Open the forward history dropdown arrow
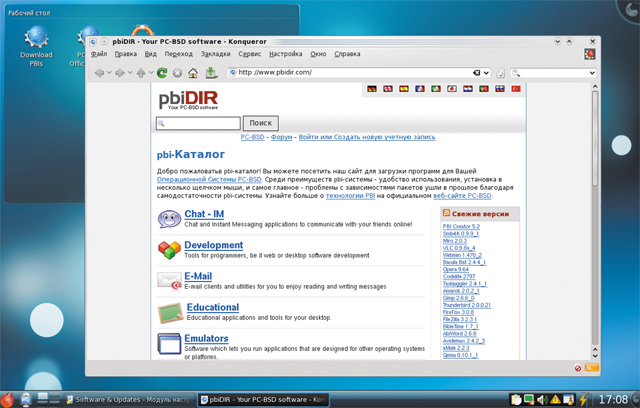The width and height of the screenshot is (640, 408). [130, 73]
